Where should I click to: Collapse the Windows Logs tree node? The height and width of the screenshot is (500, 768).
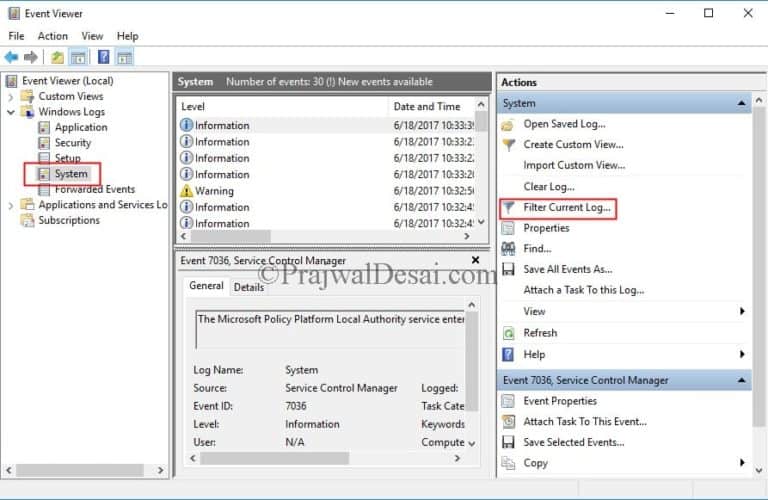pos(10,112)
